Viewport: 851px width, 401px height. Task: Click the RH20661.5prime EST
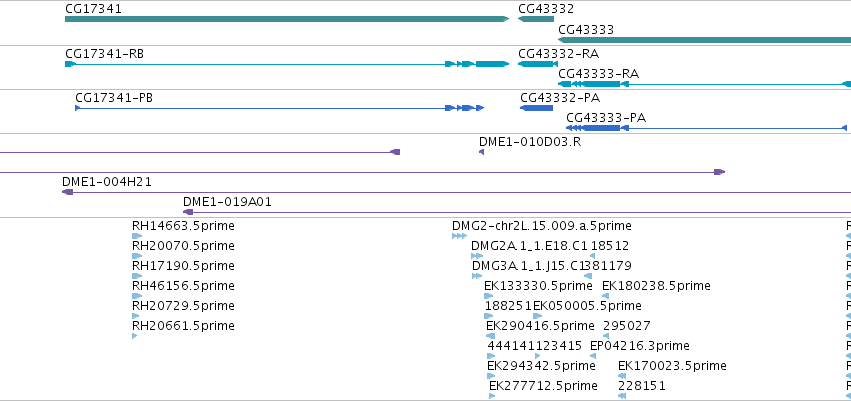(x=135, y=336)
